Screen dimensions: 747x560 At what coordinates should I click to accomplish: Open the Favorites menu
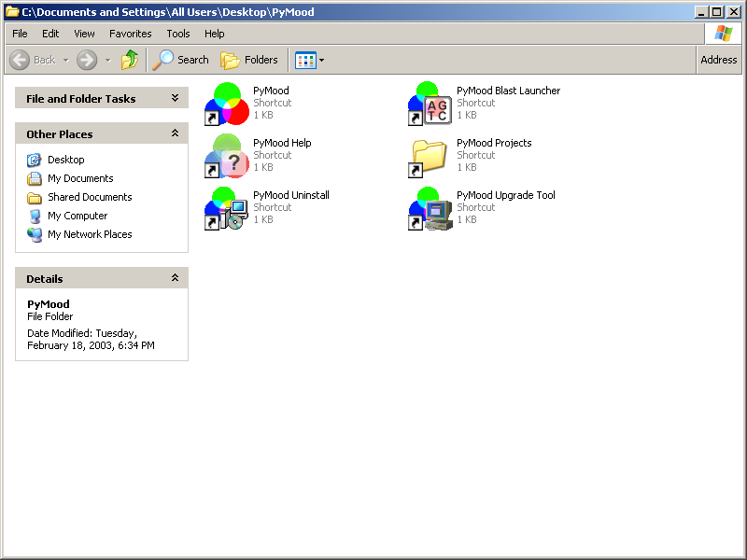130,34
